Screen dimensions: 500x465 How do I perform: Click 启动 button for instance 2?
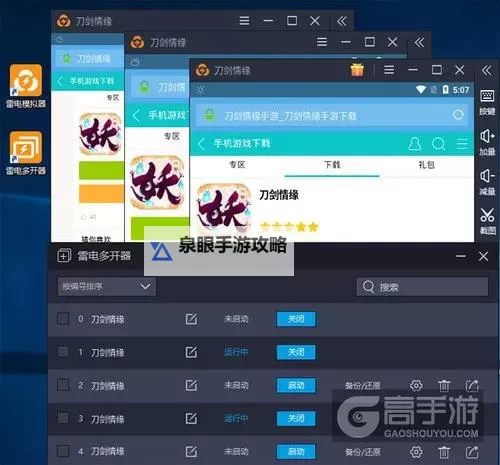point(296,385)
